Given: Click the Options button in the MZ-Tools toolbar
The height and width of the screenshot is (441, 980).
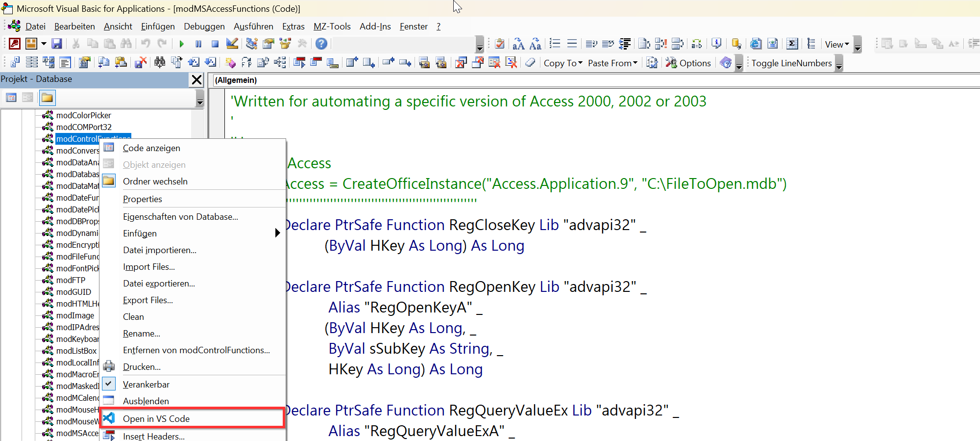Looking at the screenshot, I should 688,63.
